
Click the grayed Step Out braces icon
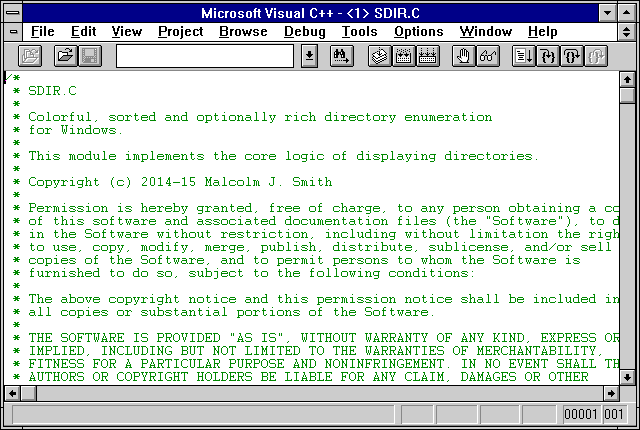pyautogui.click(x=596, y=56)
